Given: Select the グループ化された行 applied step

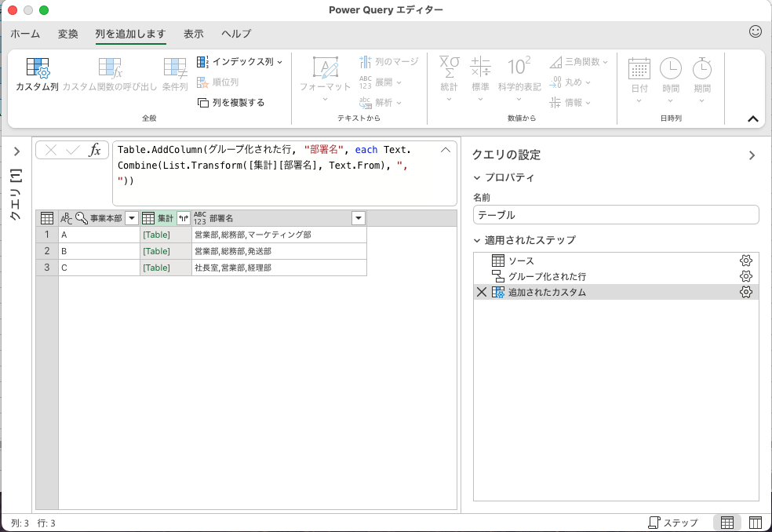Looking at the screenshot, I should click(547, 276).
